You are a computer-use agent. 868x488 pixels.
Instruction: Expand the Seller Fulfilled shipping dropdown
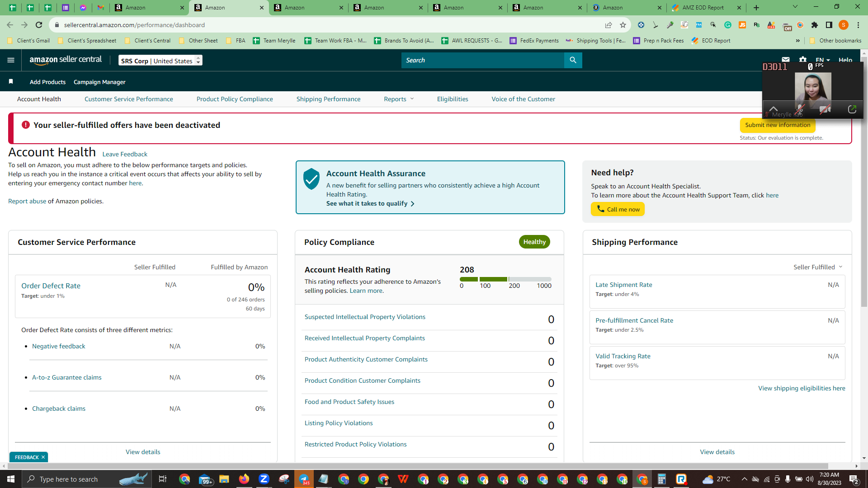pos(818,267)
